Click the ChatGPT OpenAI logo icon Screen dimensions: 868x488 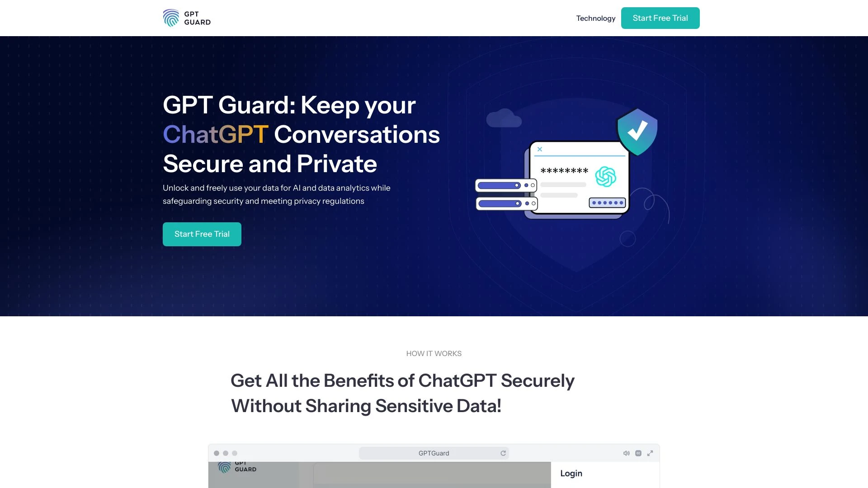pos(604,175)
